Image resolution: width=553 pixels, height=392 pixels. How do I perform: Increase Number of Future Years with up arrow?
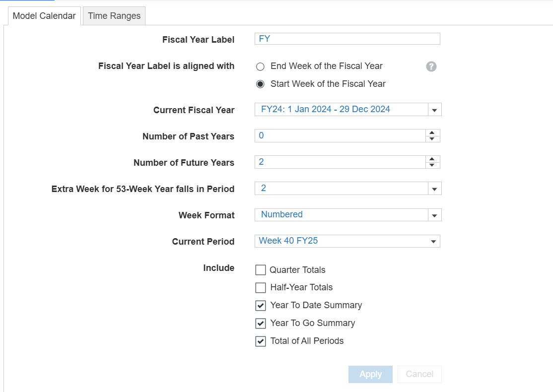(432, 159)
